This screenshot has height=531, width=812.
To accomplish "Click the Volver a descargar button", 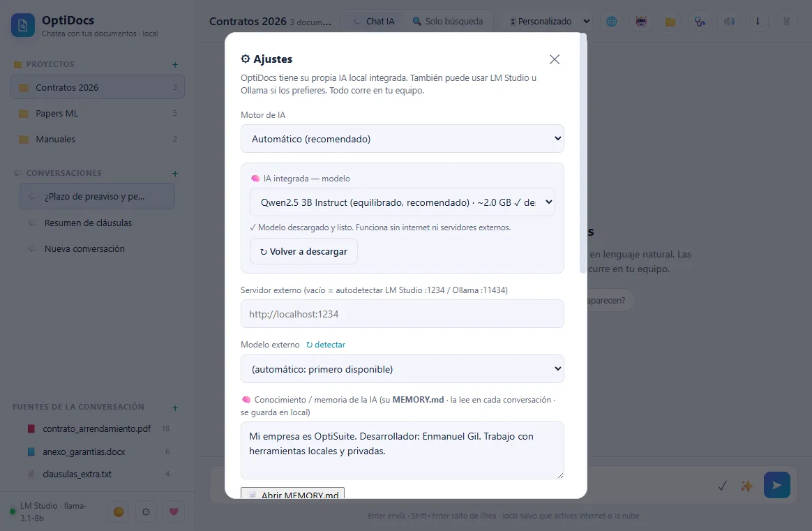I will (303, 251).
